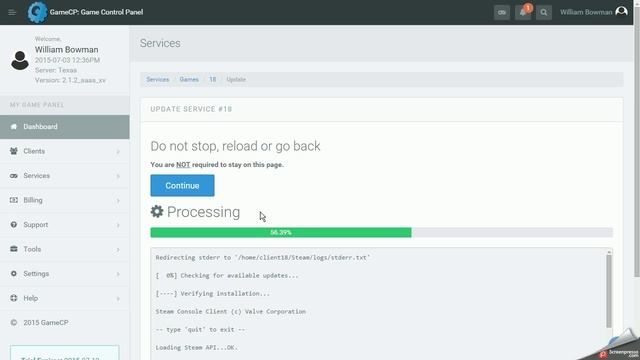Click the William Bowman name in top bar
Image resolution: width=640 pixels, height=360 pixels.
(x=586, y=12)
